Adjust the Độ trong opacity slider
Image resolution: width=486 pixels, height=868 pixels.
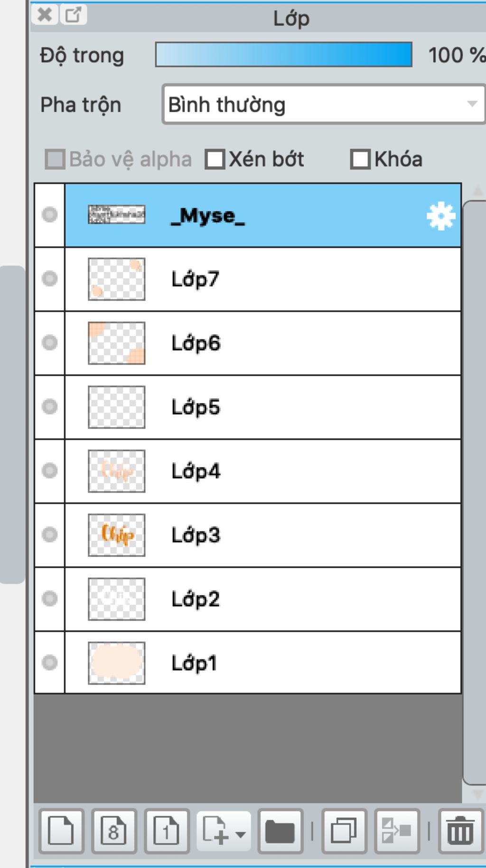[x=284, y=55]
